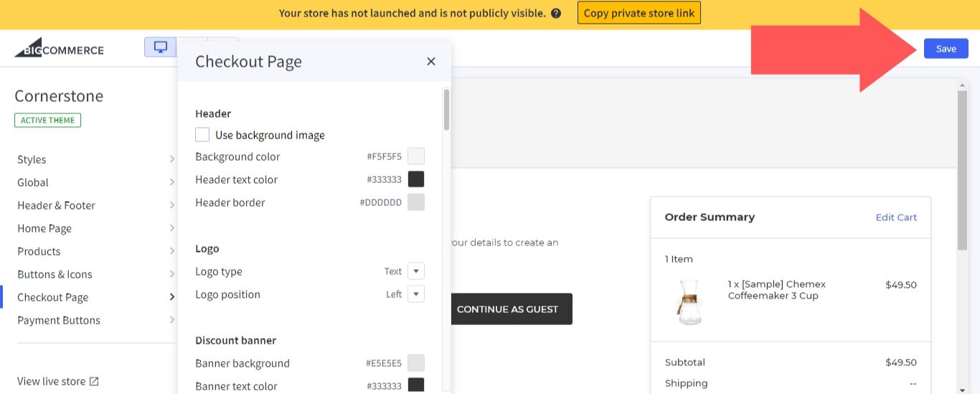Image resolution: width=980 pixels, height=394 pixels.
Task: Open the Home Page settings
Action: pyautogui.click(x=44, y=228)
